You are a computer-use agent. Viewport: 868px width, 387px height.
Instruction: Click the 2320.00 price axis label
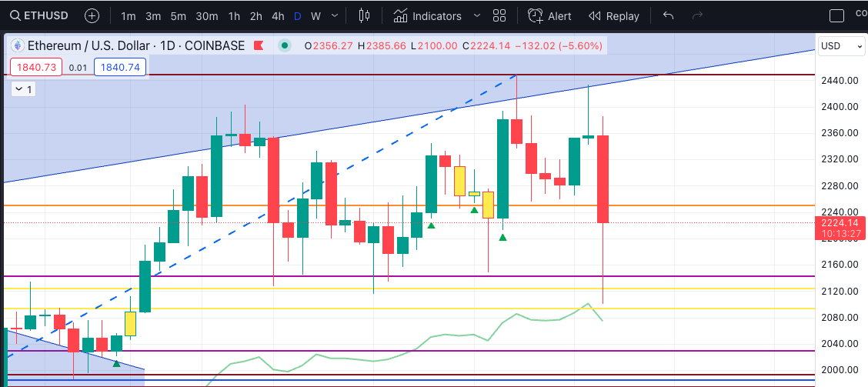(840, 159)
